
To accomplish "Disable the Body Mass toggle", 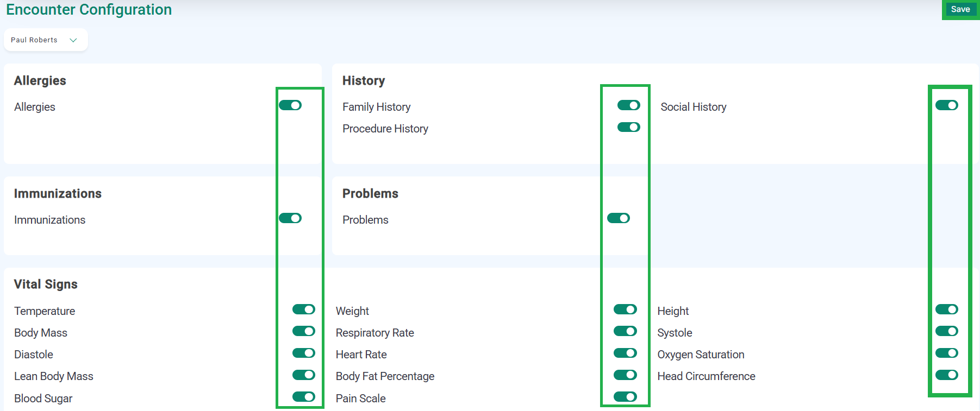I will coord(304,331).
